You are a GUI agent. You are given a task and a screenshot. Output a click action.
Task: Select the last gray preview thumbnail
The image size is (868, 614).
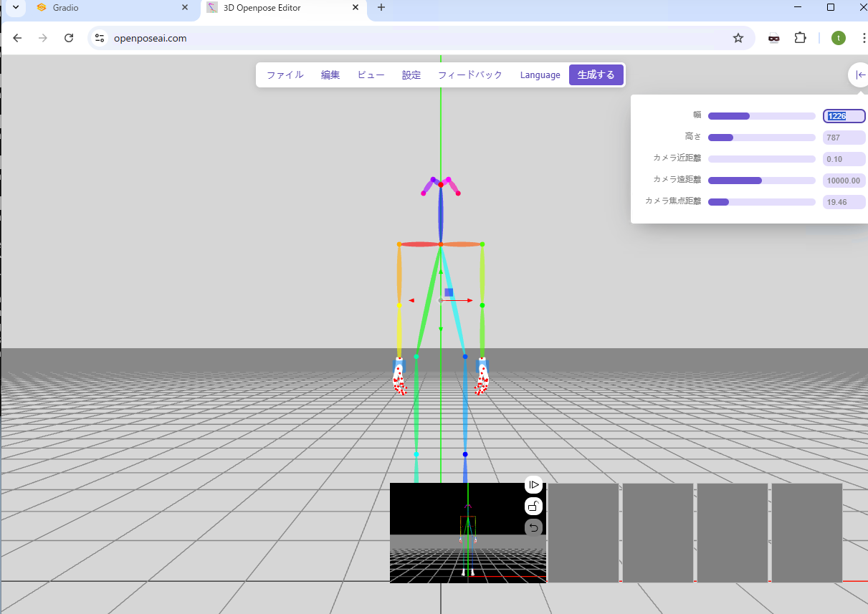(807, 532)
